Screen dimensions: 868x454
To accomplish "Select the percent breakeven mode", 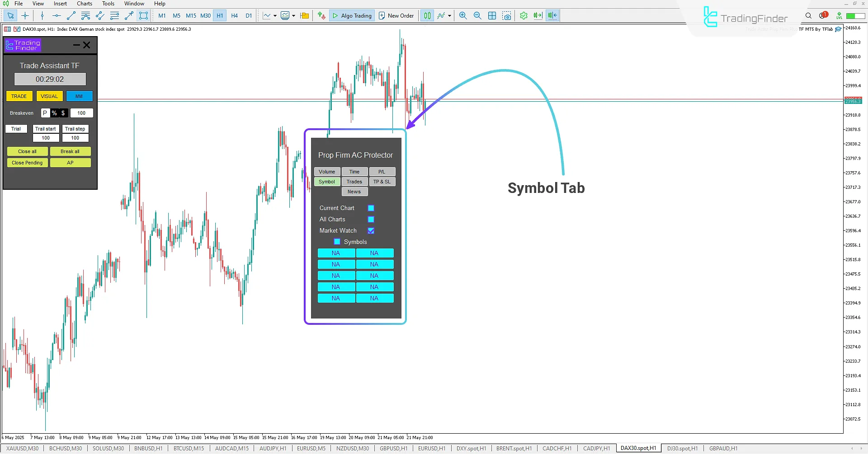I will [54, 113].
